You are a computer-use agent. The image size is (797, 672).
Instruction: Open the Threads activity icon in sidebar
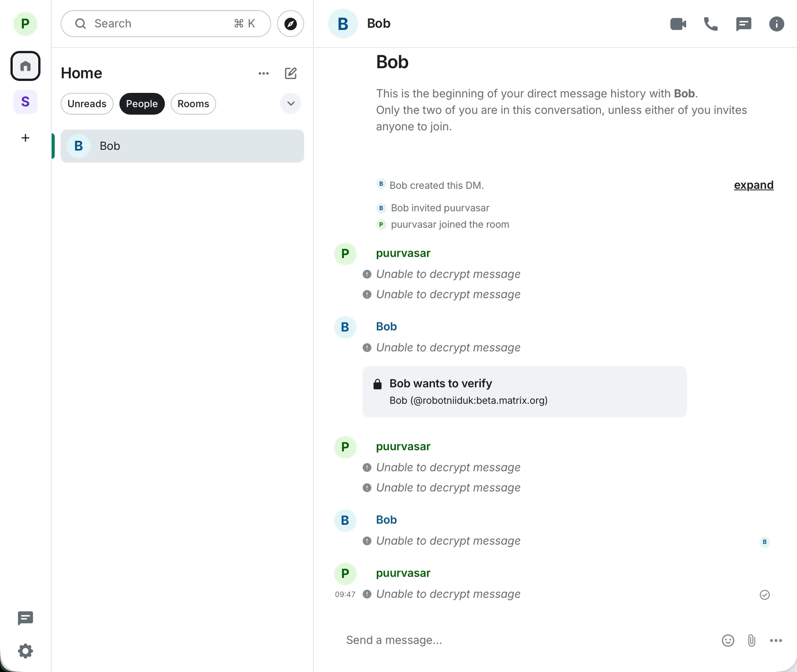click(26, 618)
